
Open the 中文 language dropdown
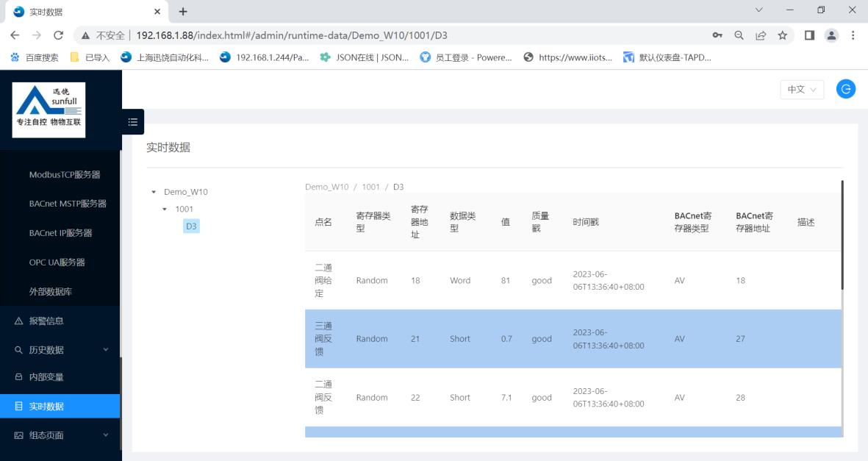coord(802,89)
